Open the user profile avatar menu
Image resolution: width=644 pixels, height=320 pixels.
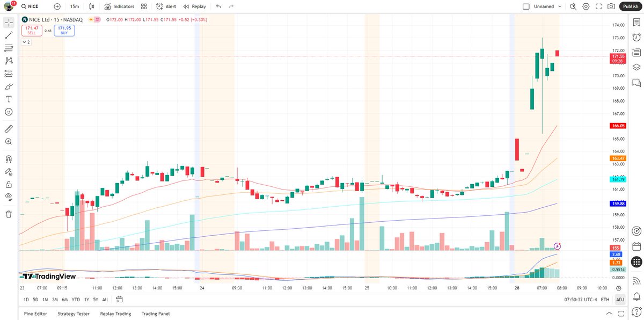(x=9, y=6)
